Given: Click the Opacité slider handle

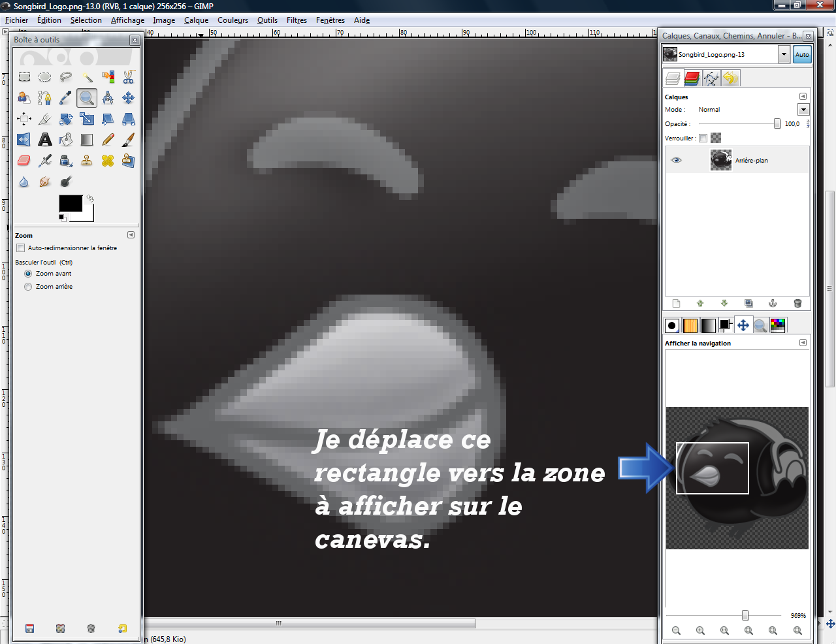Looking at the screenshot, I should click(777, 124).
